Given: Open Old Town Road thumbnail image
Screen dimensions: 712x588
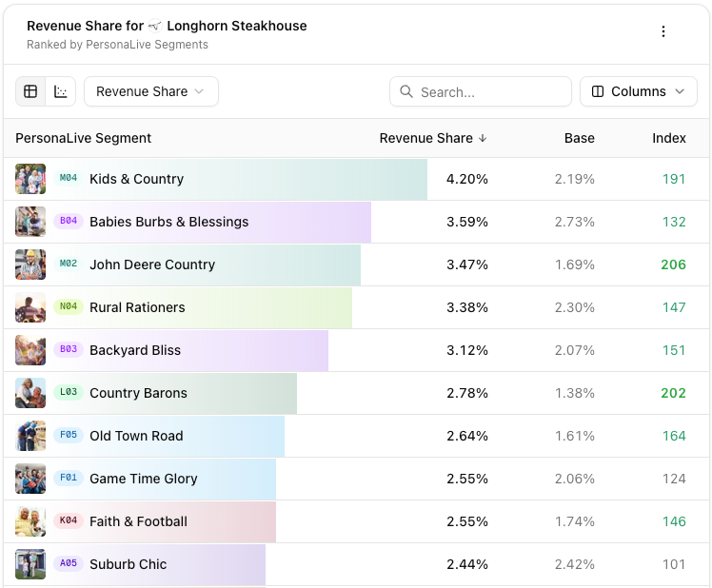Looking at the screenshot, I should coord(30,436).
